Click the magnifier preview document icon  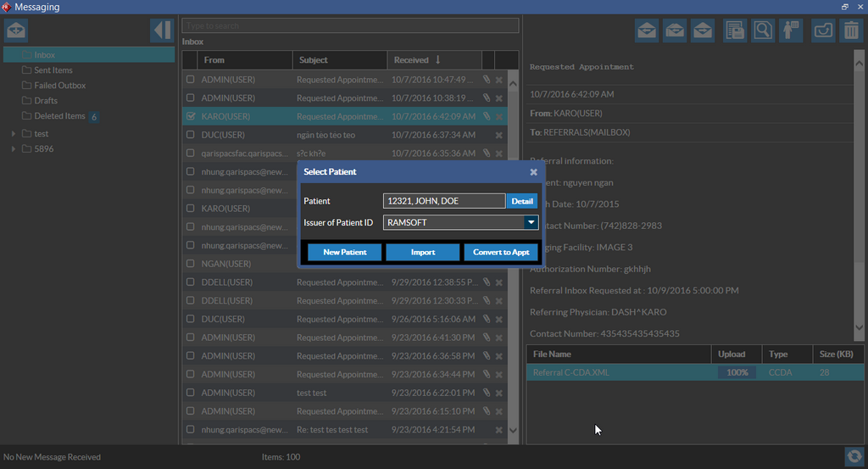(762, 31)
